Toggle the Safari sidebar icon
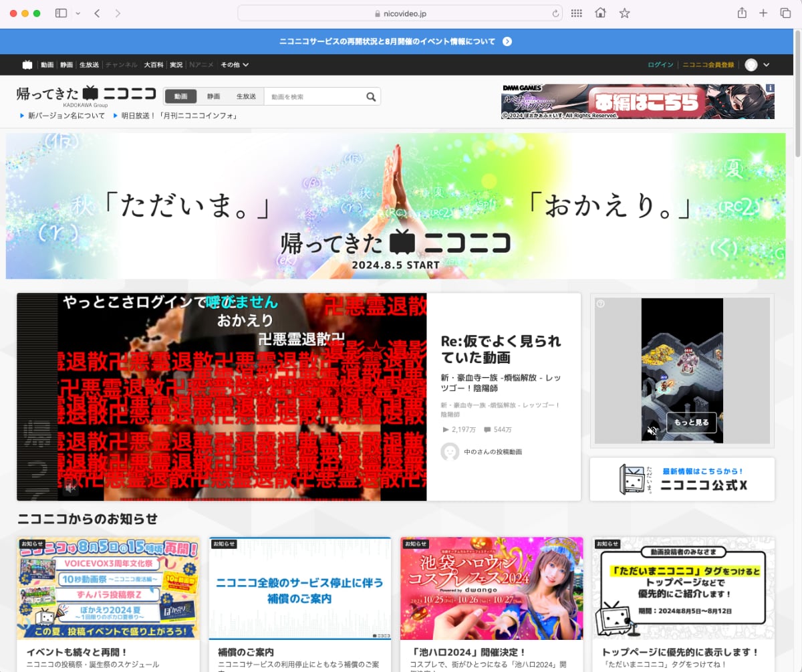 tap(61, 13)
